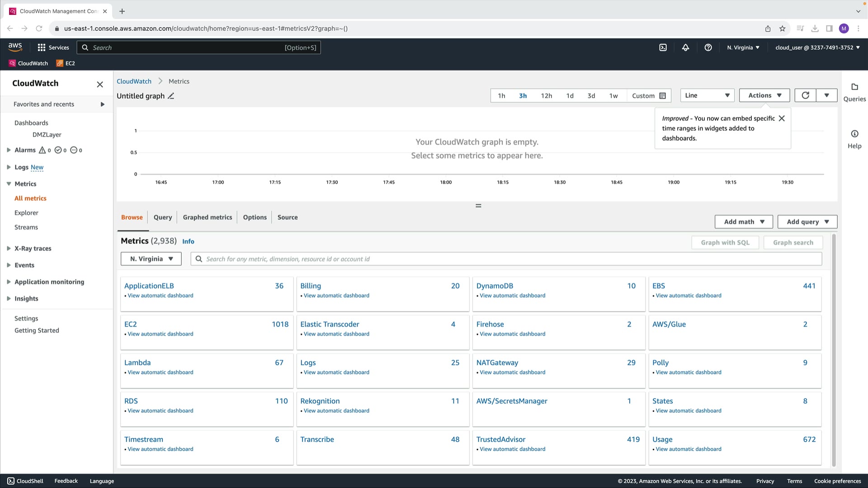
Task: Select the 12h time range
Action: pos(546,96)
